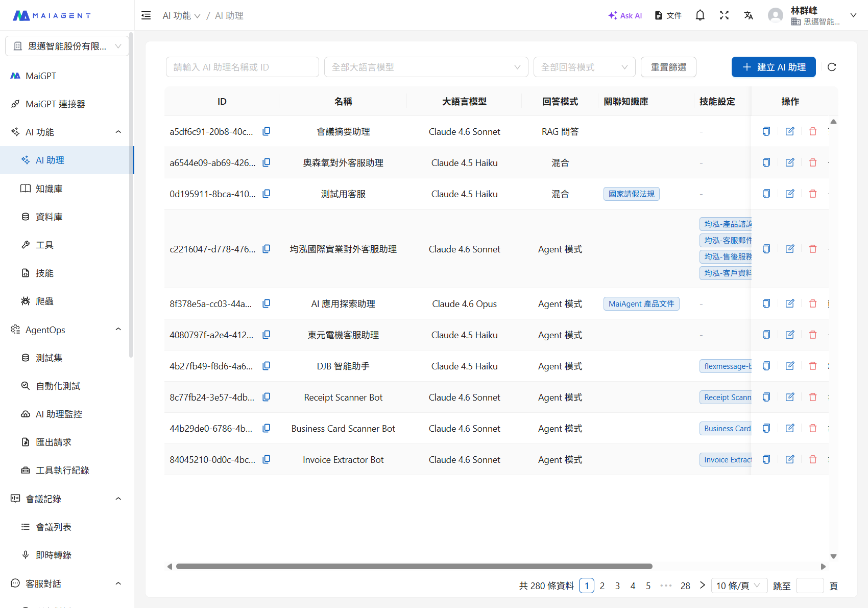The height and width of the screenshot is (608, 868).
Task: Change the 10 條/頁 page size
Action: click(x=738, y=586)
